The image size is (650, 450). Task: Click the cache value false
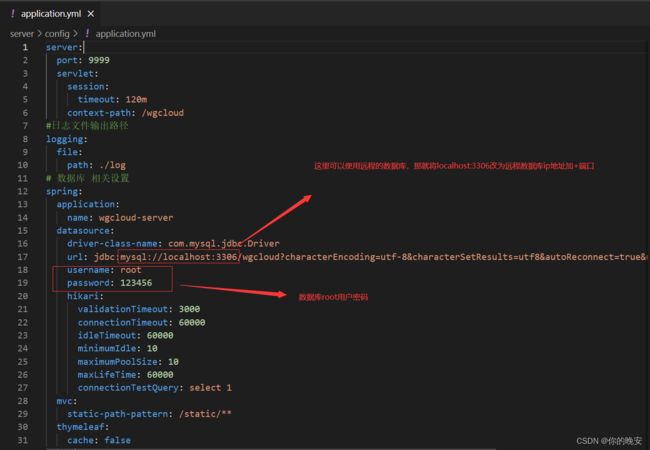(x=118, y=440)
